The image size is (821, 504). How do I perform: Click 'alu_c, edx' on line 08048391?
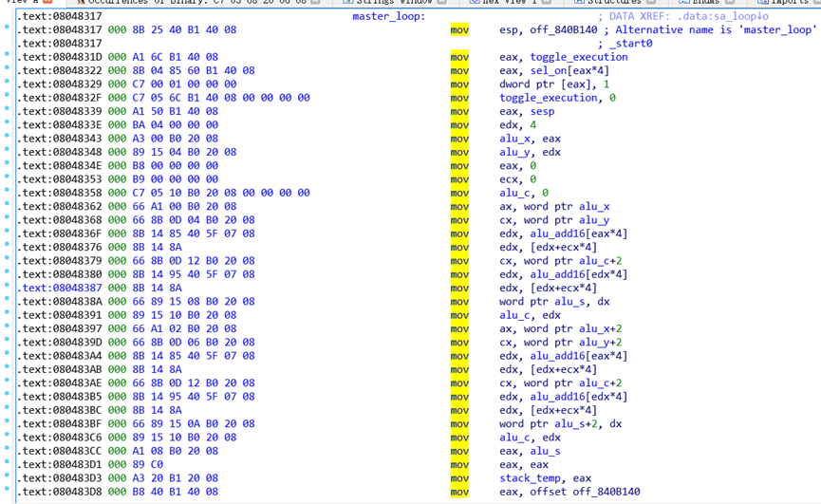[x=530, y=315]
